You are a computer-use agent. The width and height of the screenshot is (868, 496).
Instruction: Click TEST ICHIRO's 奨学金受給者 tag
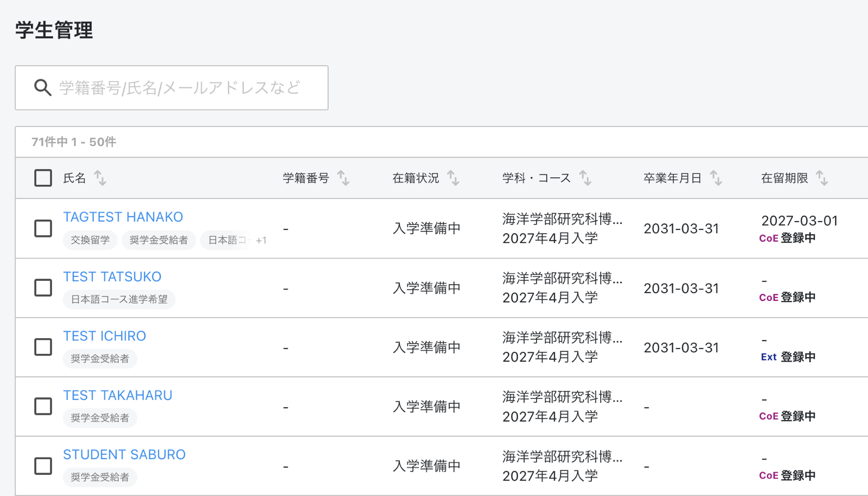pos(100,359)
